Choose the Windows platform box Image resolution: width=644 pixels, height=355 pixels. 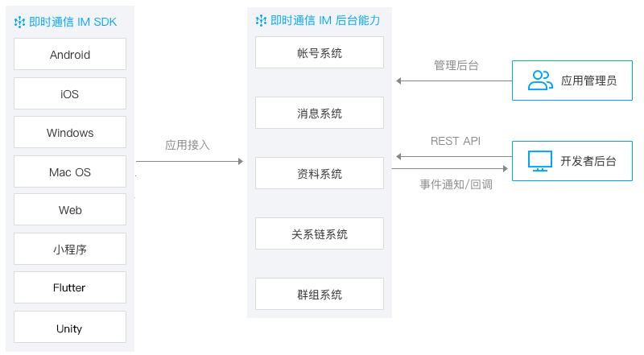point(70,132)
